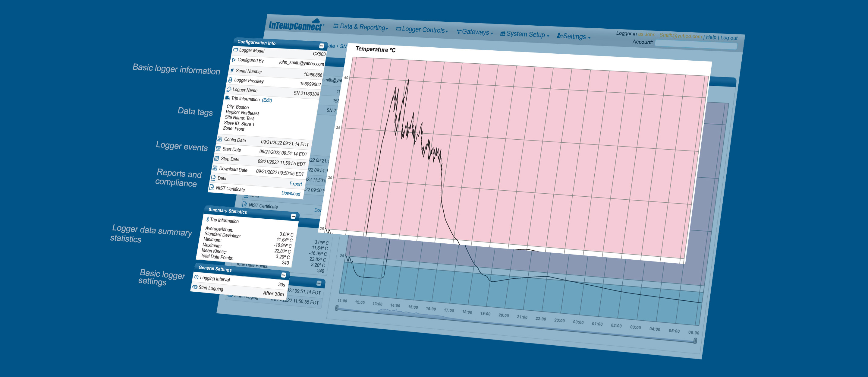Collapse the Configuration Info panel
This screenshot has width=868, height=377.
pos(322,46)
